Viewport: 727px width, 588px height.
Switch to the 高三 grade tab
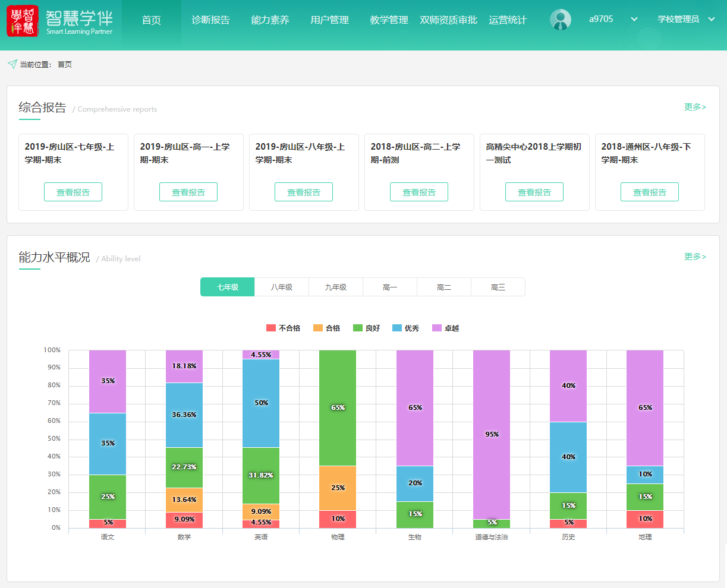(x=498, y=287)
